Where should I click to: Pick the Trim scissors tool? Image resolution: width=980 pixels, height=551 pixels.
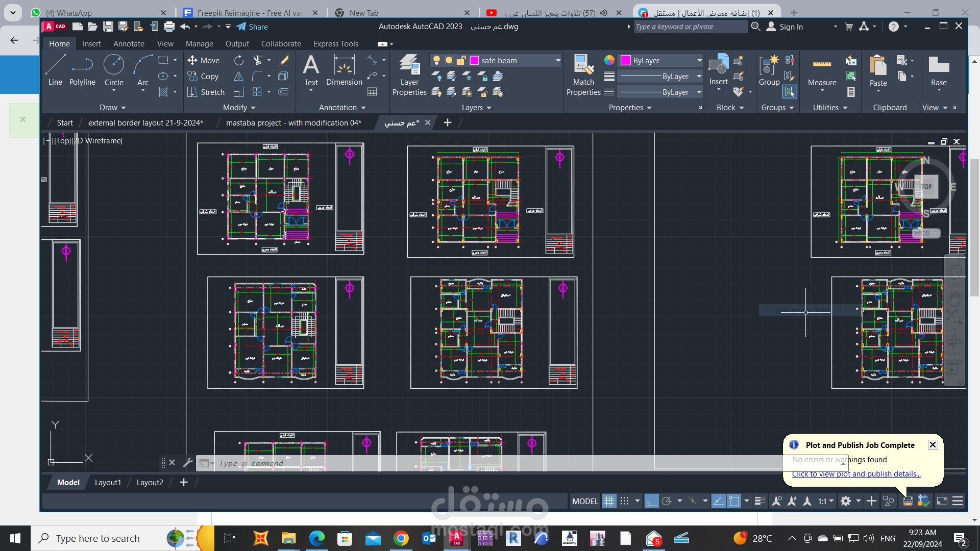point(257,60)
